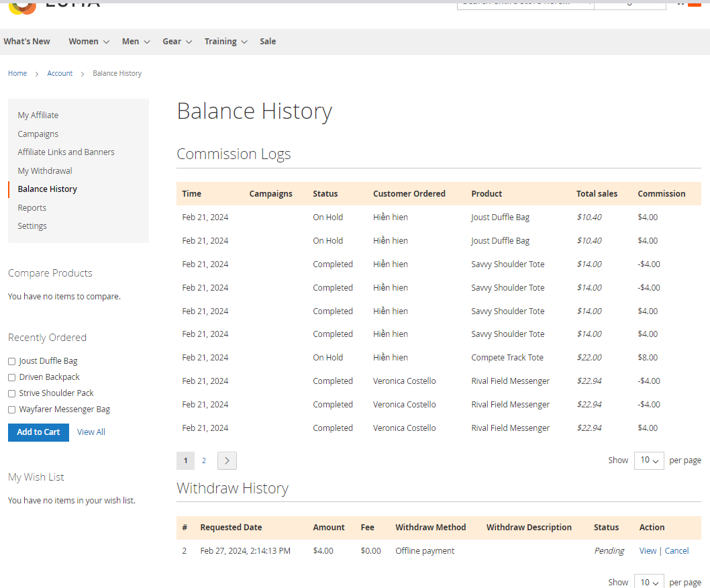Tick the Driven Backpack checkbox
Image resolution: width=710 pixels, height=588 pixels.
click(11, 377)
